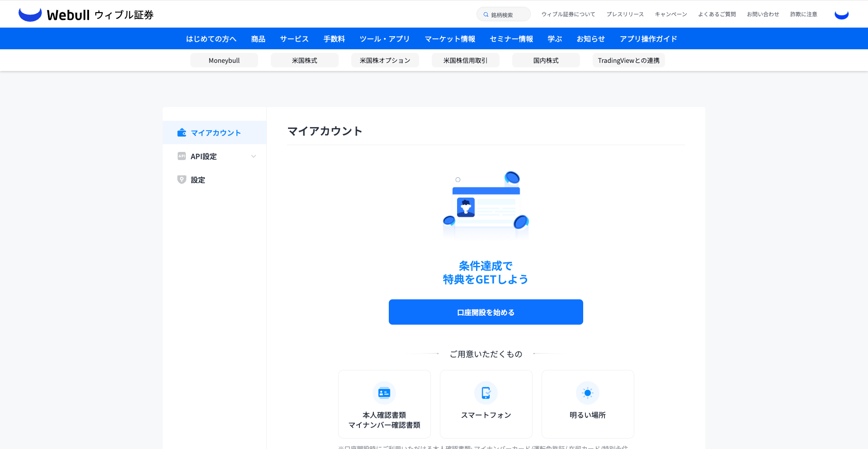The image size is (868, 449).
Task: Click the 設定 shield icon
Action: [182, 180]
